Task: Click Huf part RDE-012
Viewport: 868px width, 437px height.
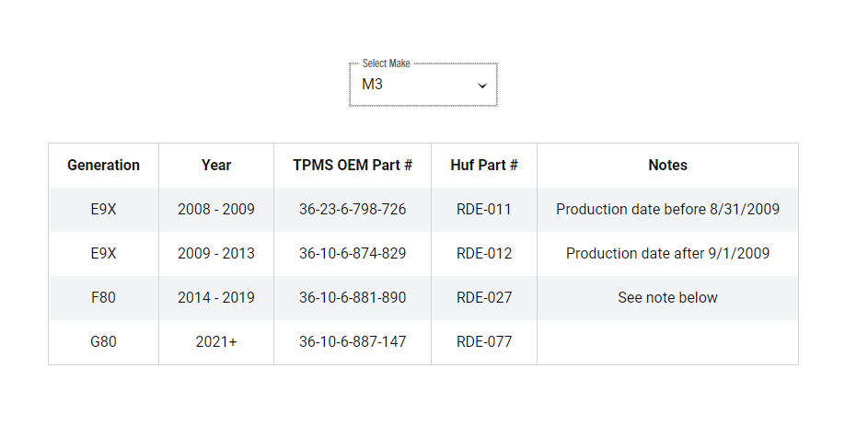Action: pyautogui.click(x=484, y=253)
